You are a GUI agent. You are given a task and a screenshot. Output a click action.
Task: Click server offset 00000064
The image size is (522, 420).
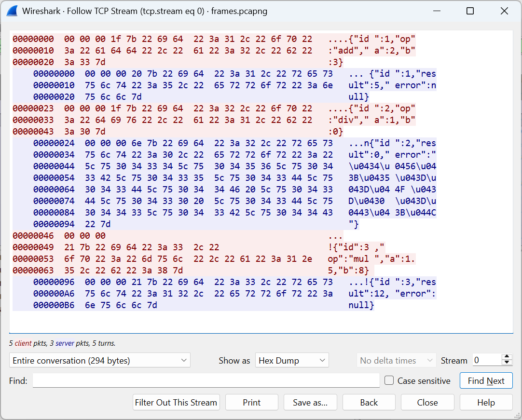[x=54, y=190]
